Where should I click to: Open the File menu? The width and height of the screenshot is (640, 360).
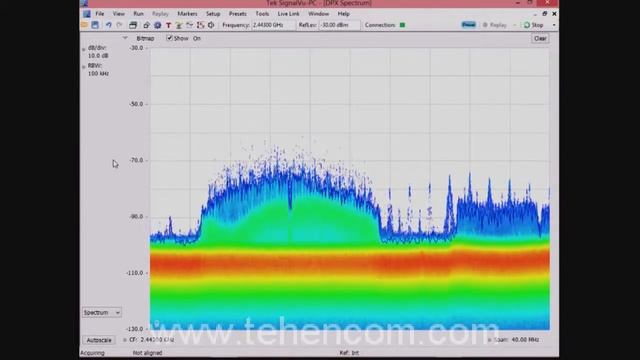coord(100,13)
